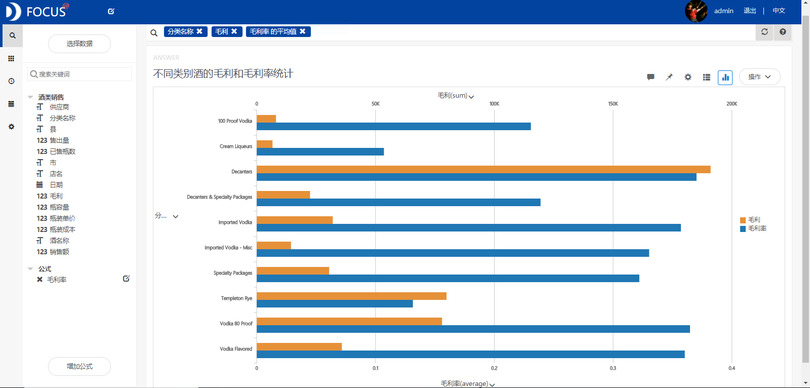Open the 操作 dropdown menu
Screen dimensions: 810x388
click(x=759, y=77)
